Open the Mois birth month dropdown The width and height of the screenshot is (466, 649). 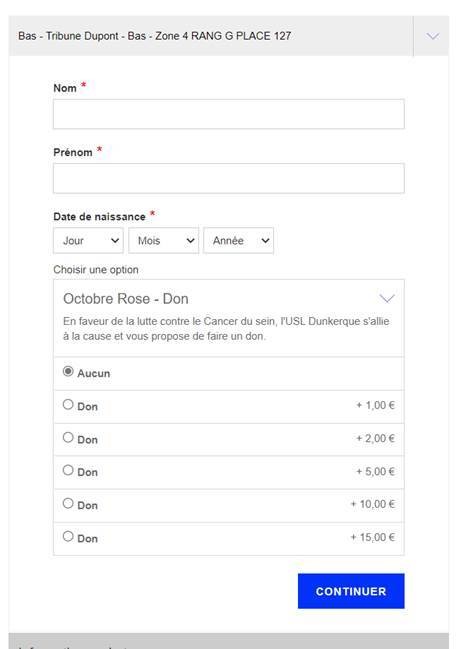[x=163, y=240]
